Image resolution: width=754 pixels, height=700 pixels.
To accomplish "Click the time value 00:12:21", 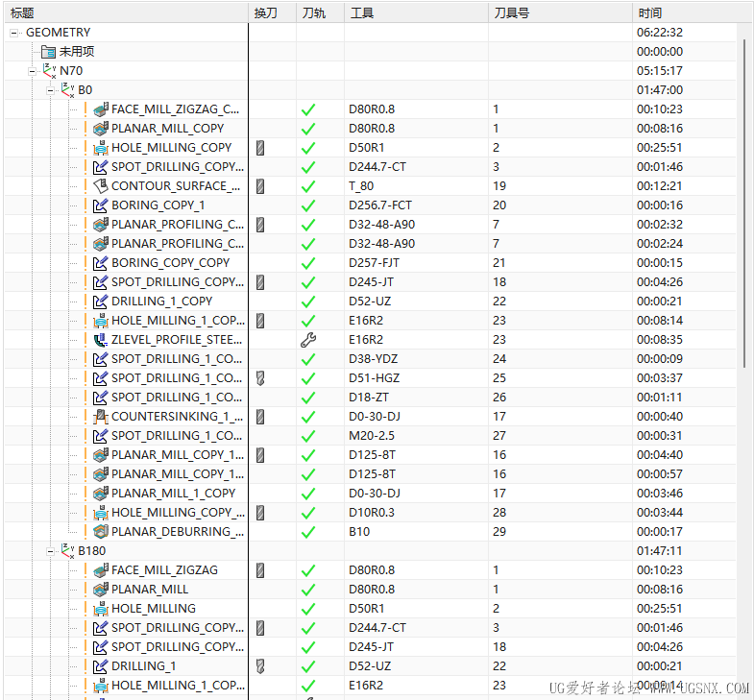I will (x=660, y=186).
